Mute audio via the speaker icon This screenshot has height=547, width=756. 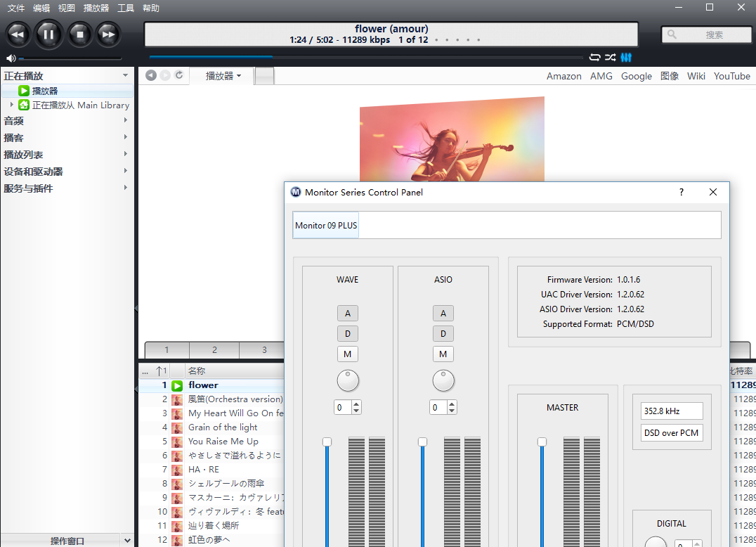pyautogui.click(x=11, y=58)
